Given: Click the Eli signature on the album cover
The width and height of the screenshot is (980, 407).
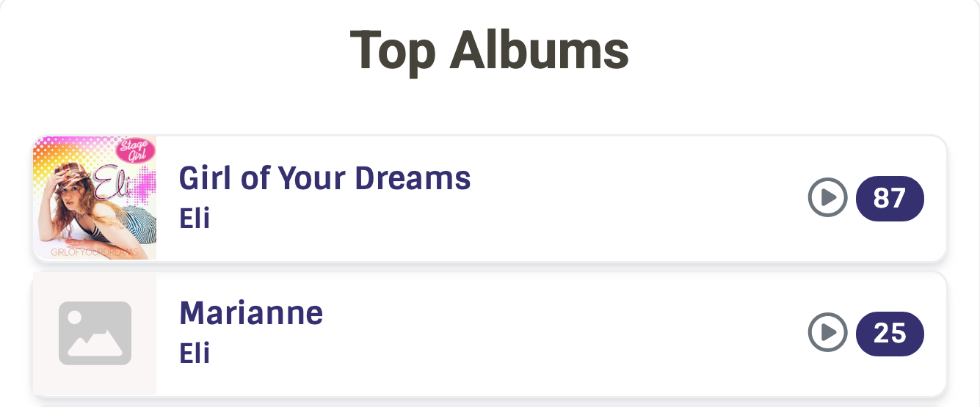Looking at the screenshot, I should coord(116,183).
